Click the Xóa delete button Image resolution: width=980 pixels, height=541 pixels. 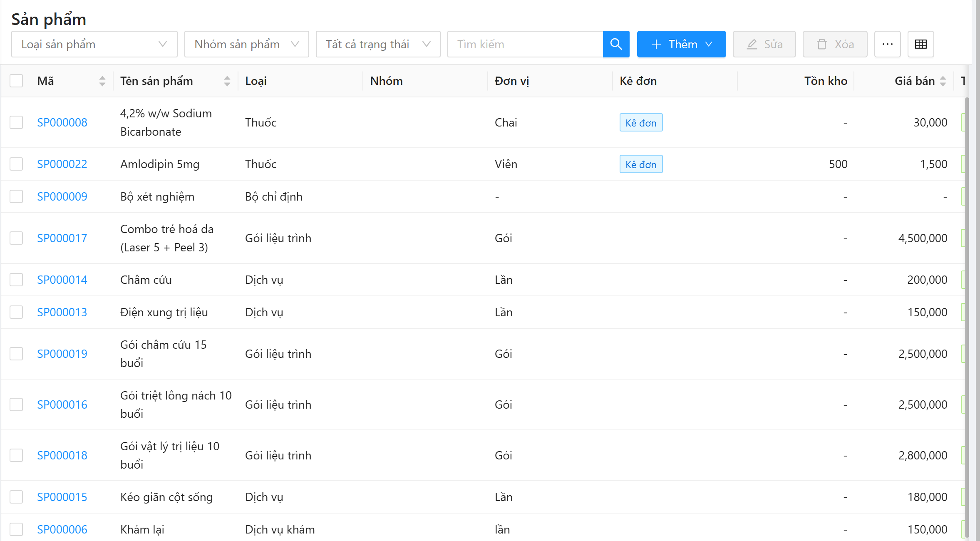coord(835,44)
